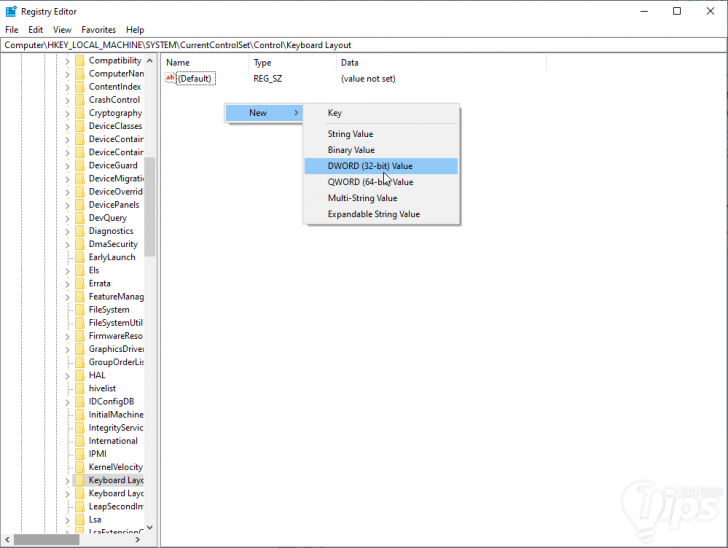The height and width of the screenshot is (548, 728).
Task: Open the Help menu
Action: (x=135, y=30)
